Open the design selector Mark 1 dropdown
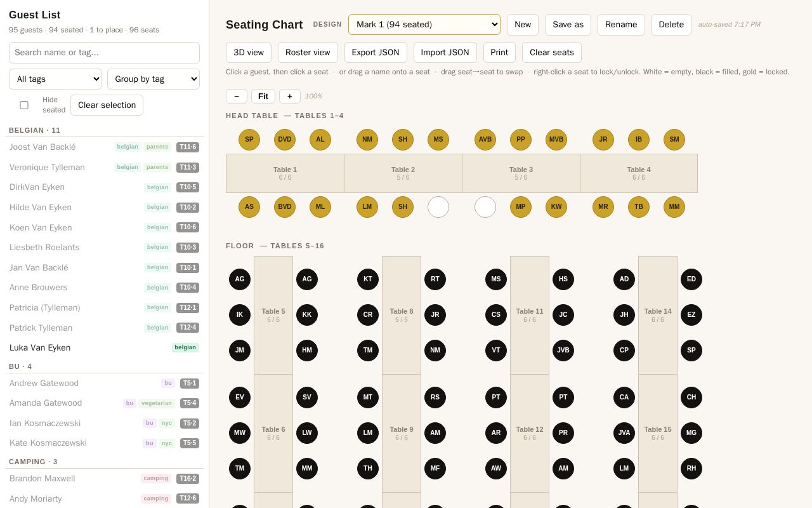 pos(424,25)
